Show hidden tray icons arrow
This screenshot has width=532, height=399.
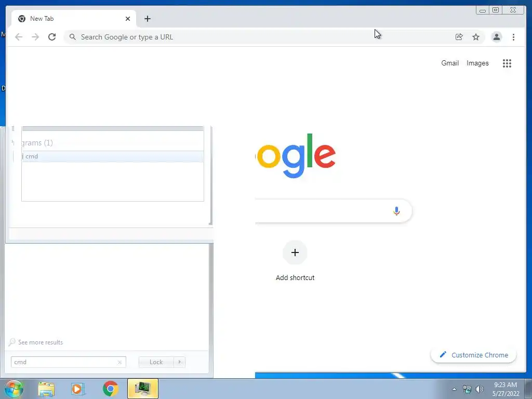coord(454,389)
